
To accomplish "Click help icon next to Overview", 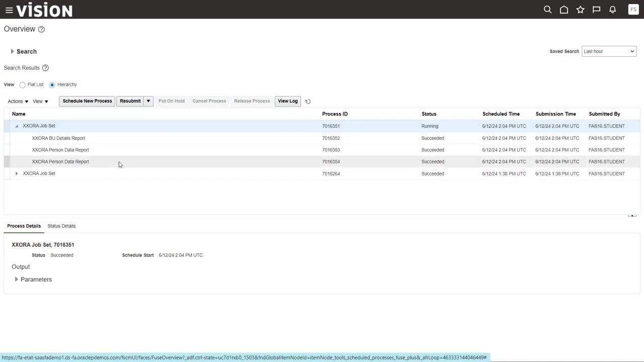I will 41,29.
